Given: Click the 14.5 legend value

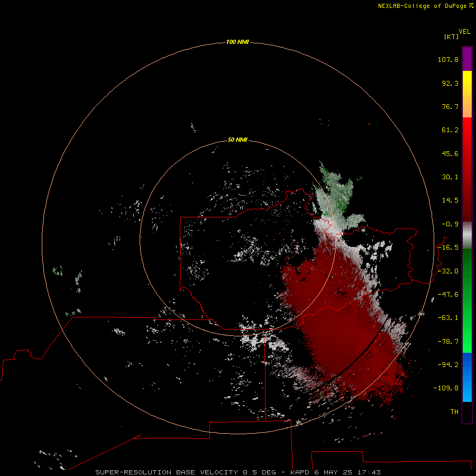Looking at the screenshot, I should 450,200.
